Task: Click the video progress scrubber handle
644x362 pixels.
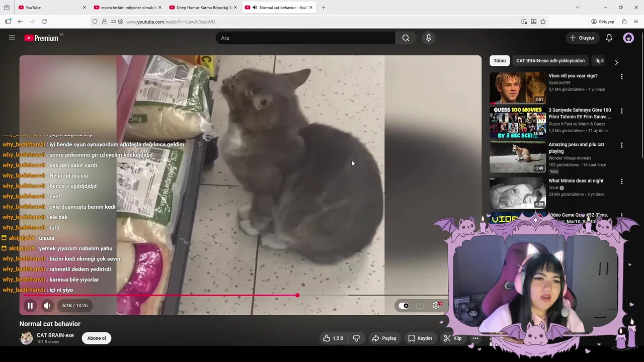Action: (297, 295)
